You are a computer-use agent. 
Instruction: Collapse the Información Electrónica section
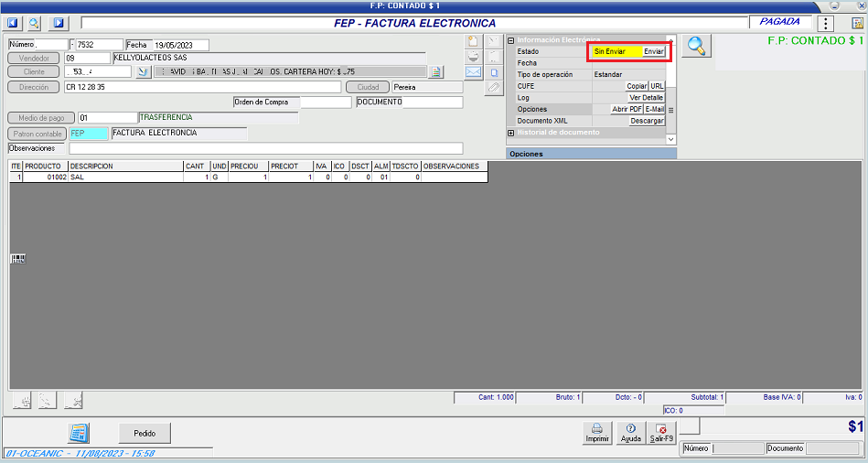click(511, 40)
